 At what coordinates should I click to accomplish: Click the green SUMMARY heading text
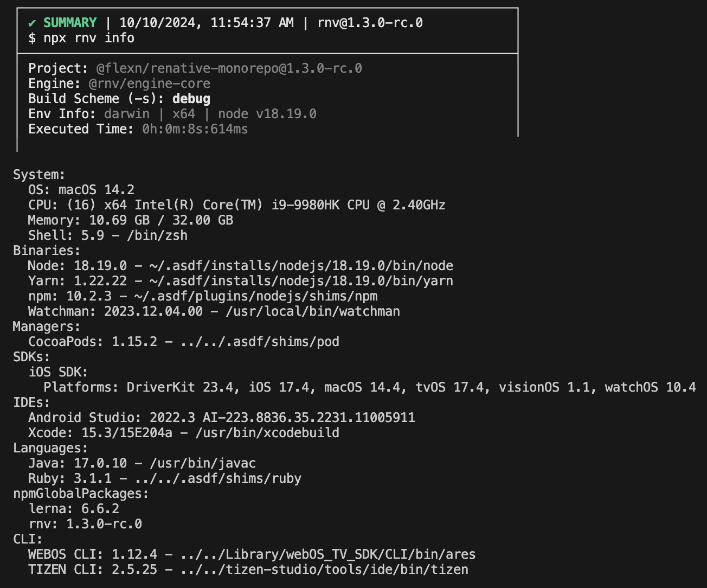(70, 23)
